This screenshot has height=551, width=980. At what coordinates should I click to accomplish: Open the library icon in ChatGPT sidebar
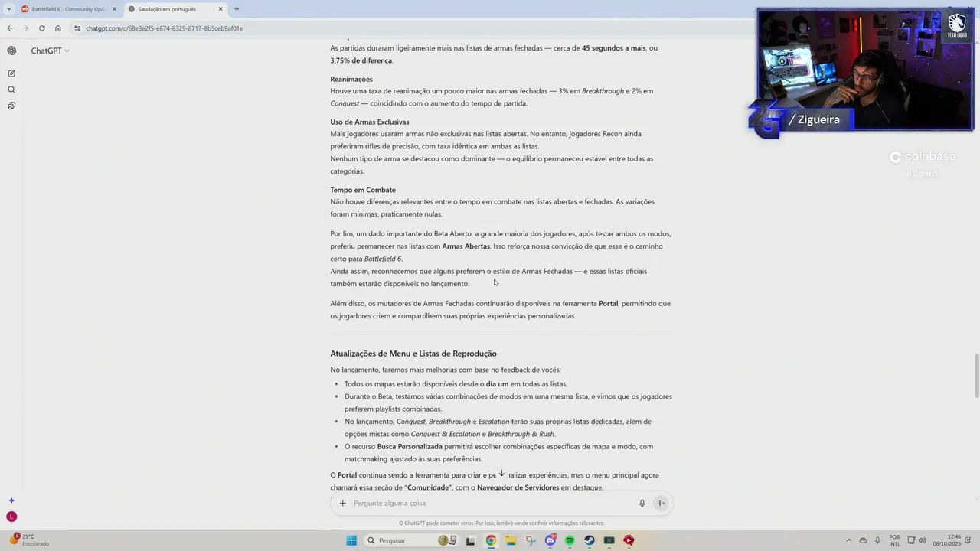(11, 106)
